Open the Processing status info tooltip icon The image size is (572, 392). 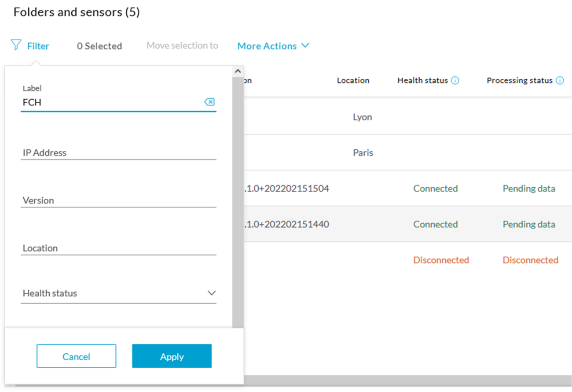point(559,80)
